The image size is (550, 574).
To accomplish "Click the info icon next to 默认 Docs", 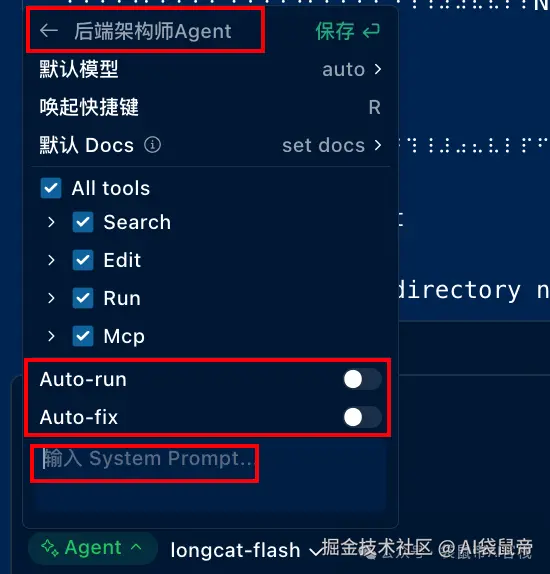I will click(152, 145).
